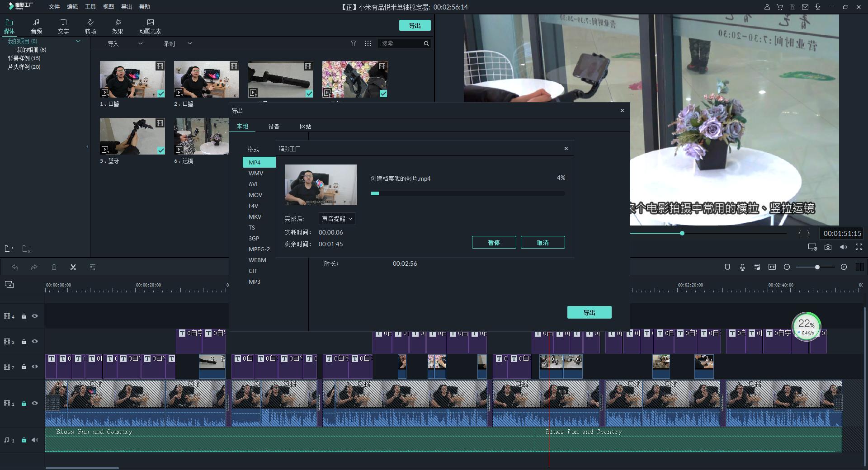The height and width of the screenshot is (470, 868).
Task: Hide video track 4 with eye icon
Action: [x=35, y=316]
